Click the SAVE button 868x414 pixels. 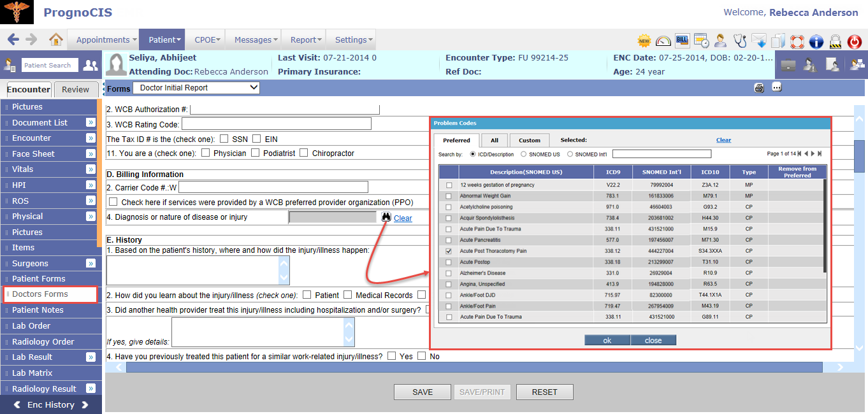[423, 392]
